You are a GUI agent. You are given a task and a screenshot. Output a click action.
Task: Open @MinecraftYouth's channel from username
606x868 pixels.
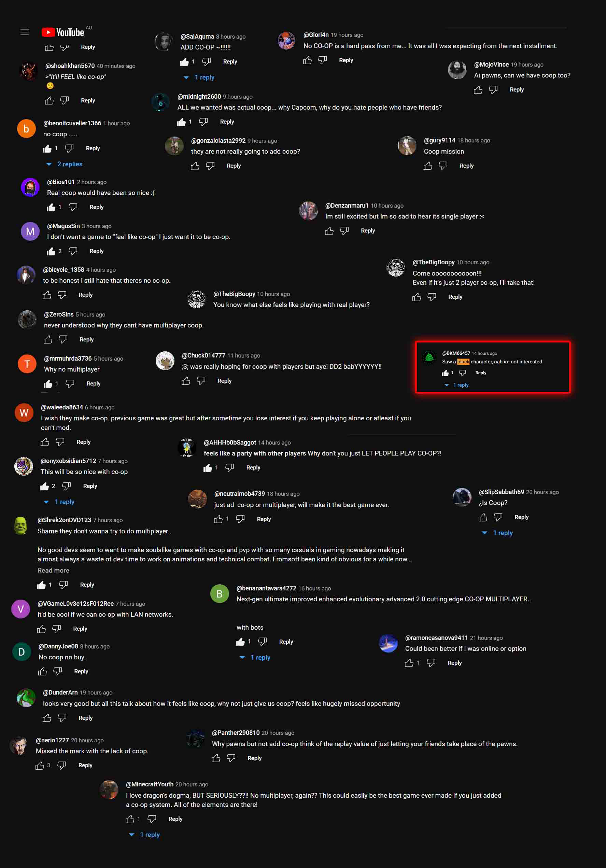149,784
